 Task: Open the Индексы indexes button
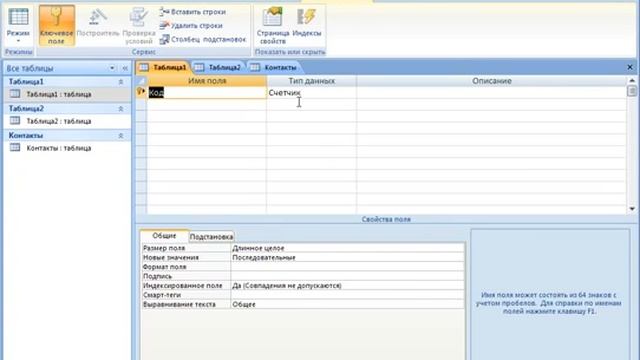[307, 22]
